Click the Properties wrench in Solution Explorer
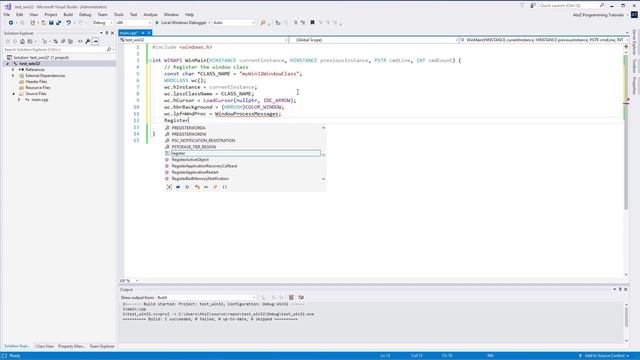Image resolution: width=640 pixels, height=360 pixels. click(87, 41)
